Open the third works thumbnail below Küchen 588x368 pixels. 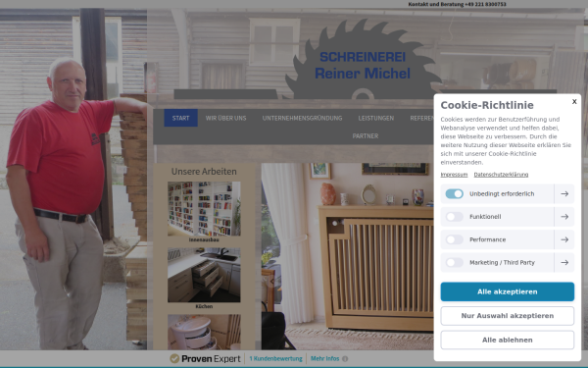[x=204, y=332]
